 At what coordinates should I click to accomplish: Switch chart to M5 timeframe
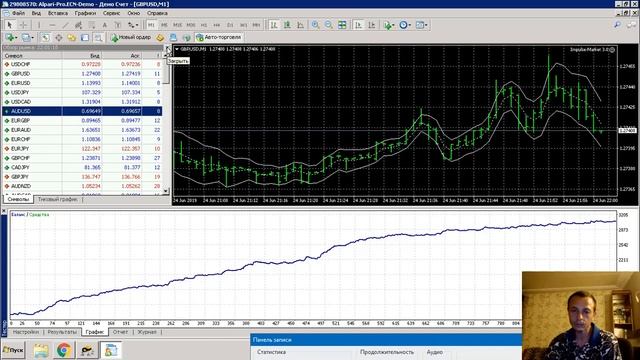[164, 25]
